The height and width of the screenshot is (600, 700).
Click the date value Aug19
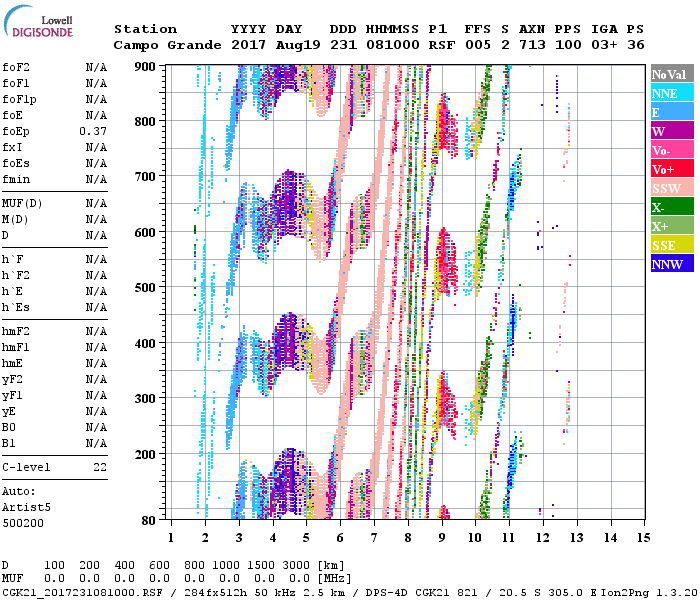(298, 45)
